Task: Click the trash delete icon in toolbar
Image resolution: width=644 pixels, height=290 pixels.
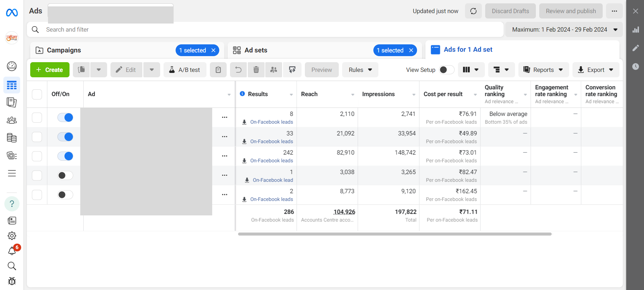Action: (256, 70)
